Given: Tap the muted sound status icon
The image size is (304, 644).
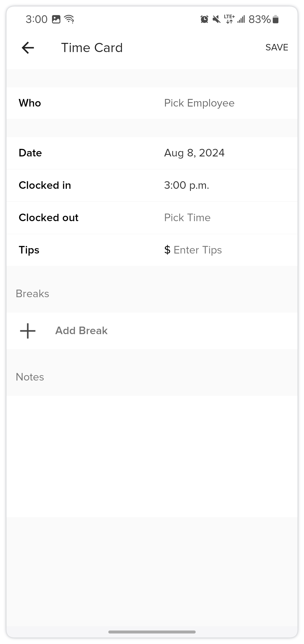Looking at the screenshot, I should tap(216, 19).
